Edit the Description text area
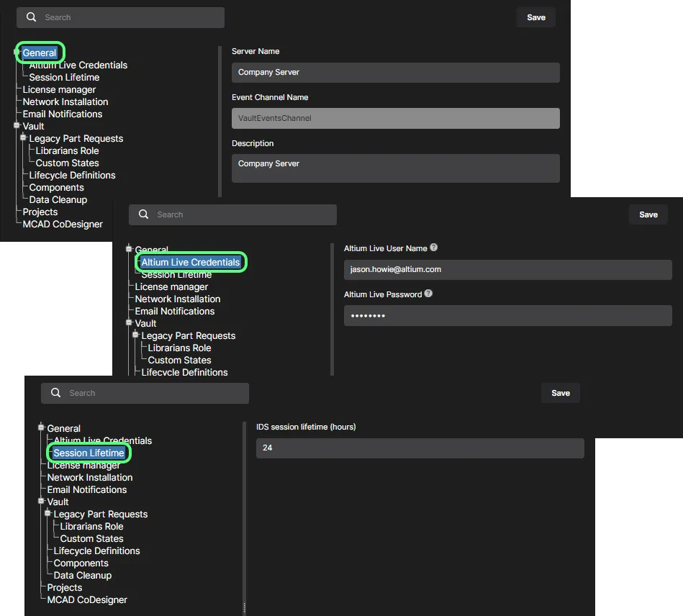This screenshot has width=683, height=616. [x=396, y=168]
